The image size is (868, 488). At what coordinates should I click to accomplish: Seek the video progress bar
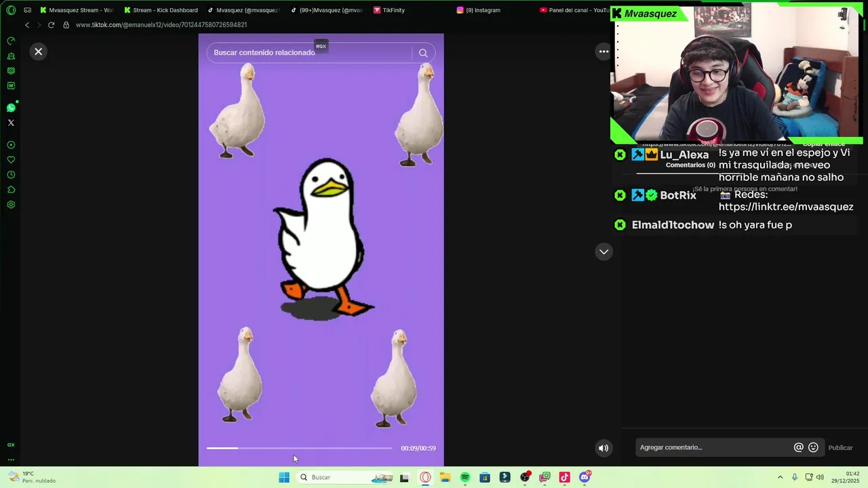(x=299, y=448)
